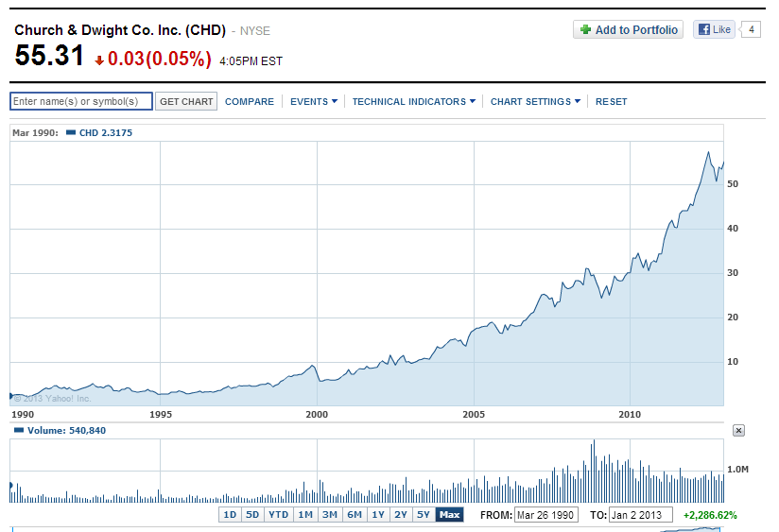The image size is (779, 532).
Task: Click the CHD 2.3175 legend value
Action: point(106,132)
